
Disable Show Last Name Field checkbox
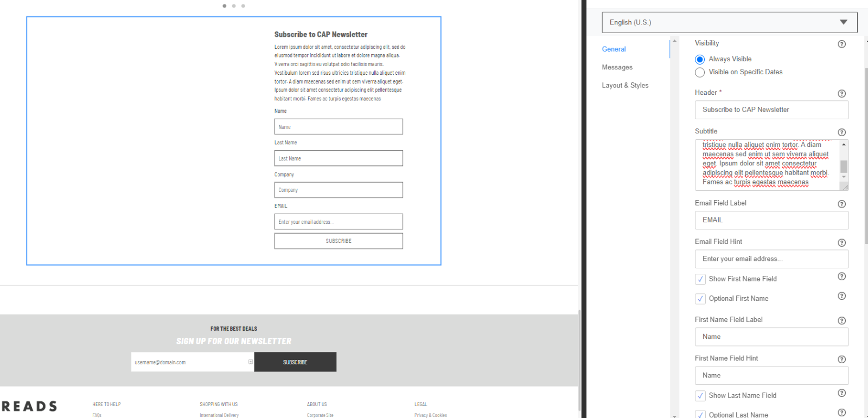click(x=700, y=396)
